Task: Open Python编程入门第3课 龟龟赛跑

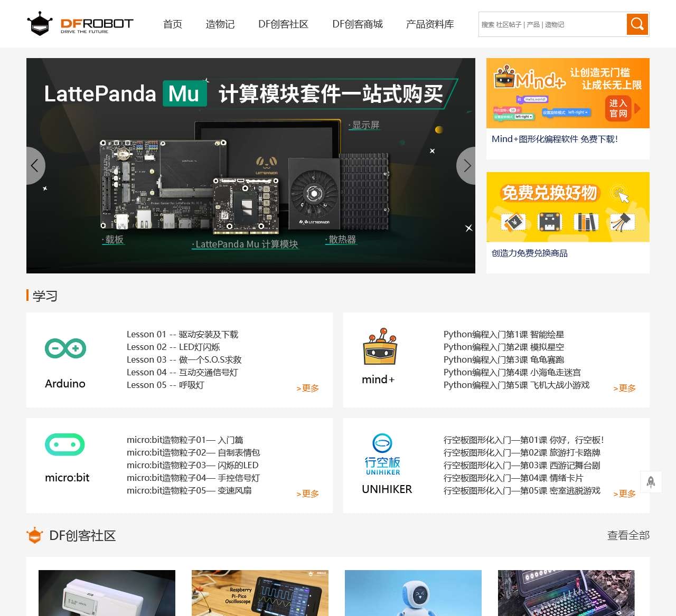Action: coord(504,359)
